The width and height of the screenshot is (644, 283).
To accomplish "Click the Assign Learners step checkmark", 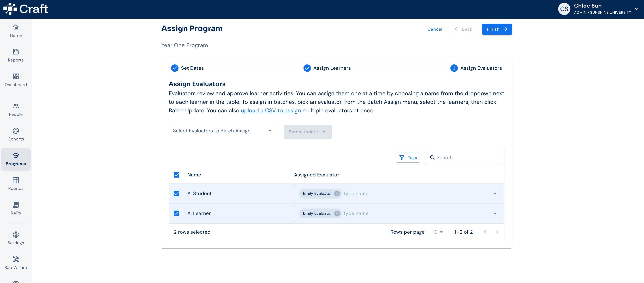I will coord(307,68).
